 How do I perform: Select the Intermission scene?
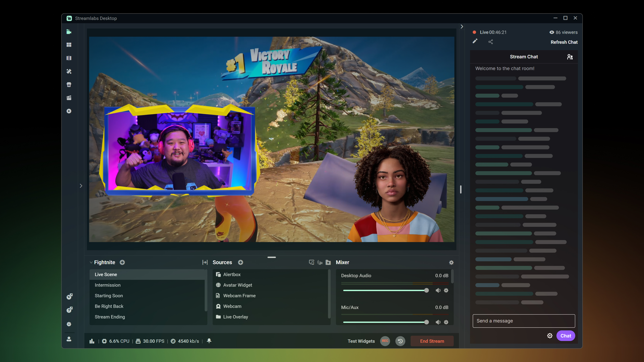coord(108,285)
